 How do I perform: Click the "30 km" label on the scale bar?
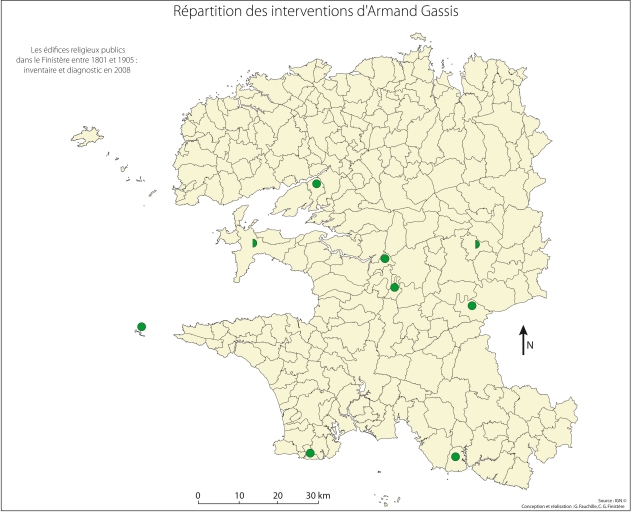click(x=318, y=497)
